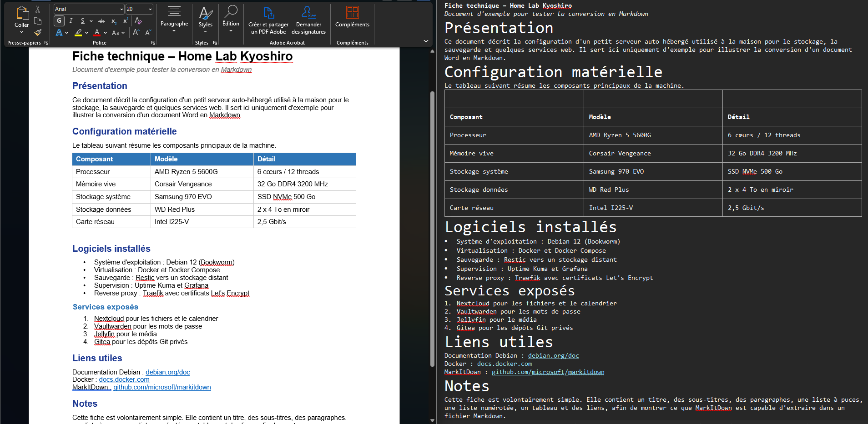Image resolution: width=868 pixels, height=424 pixels.
Task: Click the superscript x² icon
Action: pos(126,21)
